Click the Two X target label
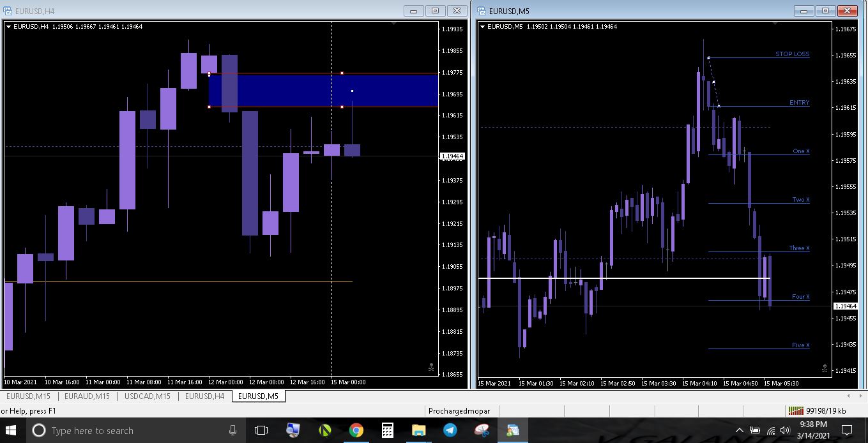Viewport: 868px width, 443px height. pyautogui.click(x=801, y=200)
